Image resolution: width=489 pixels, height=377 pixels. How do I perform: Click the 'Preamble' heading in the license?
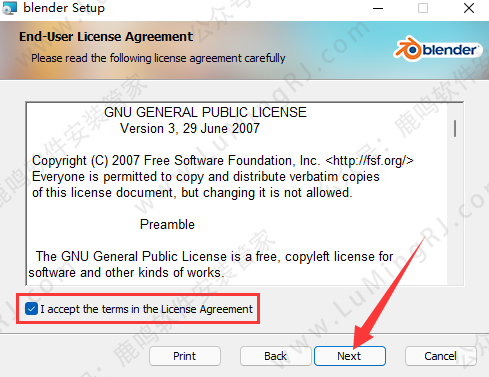point(167,224)
